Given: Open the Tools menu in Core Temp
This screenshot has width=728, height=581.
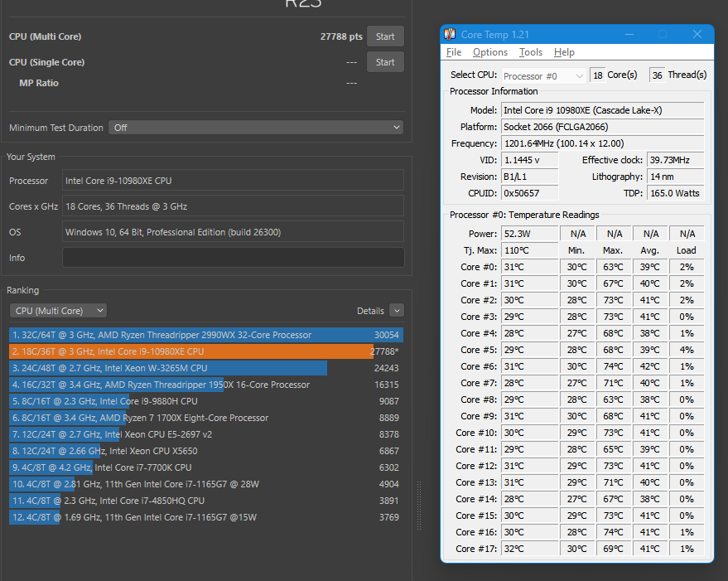Looking at the screenshot, I should 531,52.
